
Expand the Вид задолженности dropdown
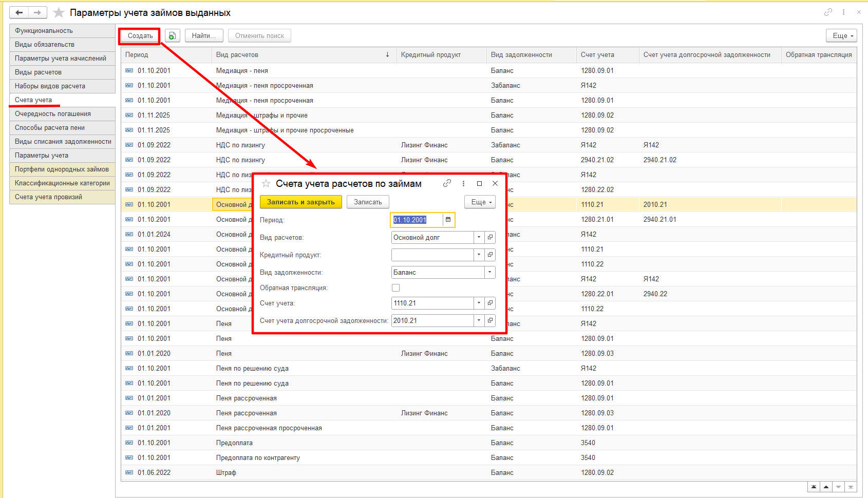click(x=490, y=272)
